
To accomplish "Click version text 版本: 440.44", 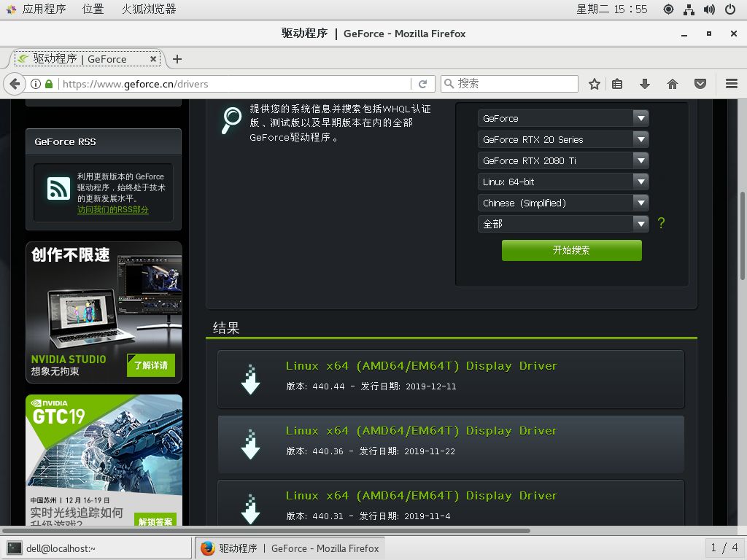I will 315,386.
